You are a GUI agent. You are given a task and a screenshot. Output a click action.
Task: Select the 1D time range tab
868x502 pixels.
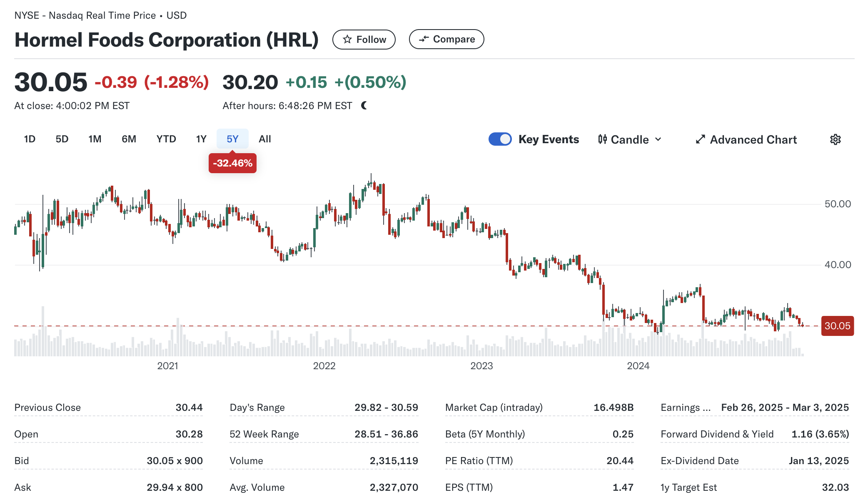click(x=30, y=139)
